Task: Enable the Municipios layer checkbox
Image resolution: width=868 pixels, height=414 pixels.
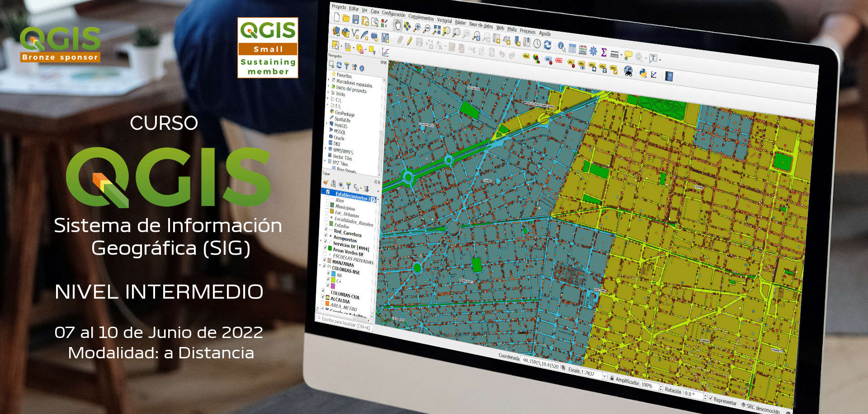Action: [x=327, y=205]
